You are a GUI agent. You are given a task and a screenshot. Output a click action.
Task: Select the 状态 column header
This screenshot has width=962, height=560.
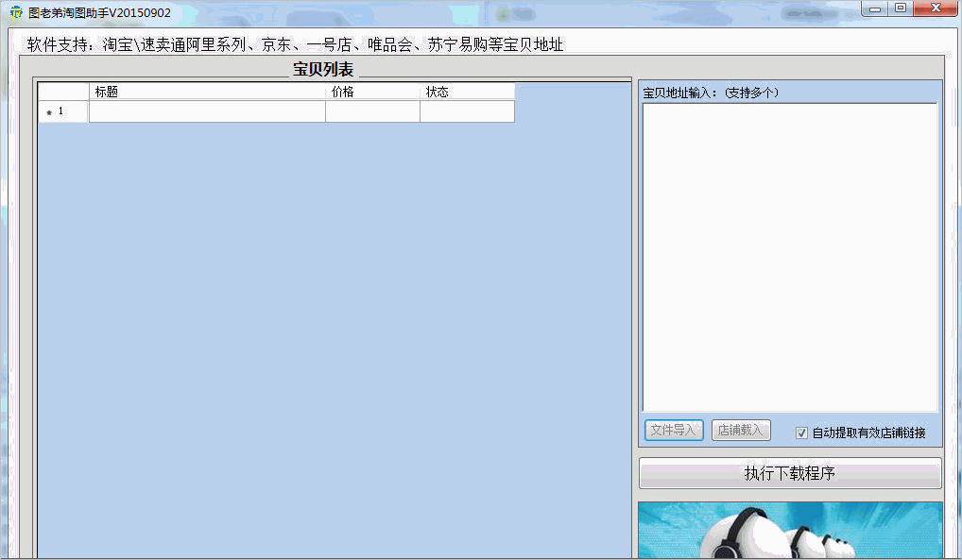(x=467, y=92)
